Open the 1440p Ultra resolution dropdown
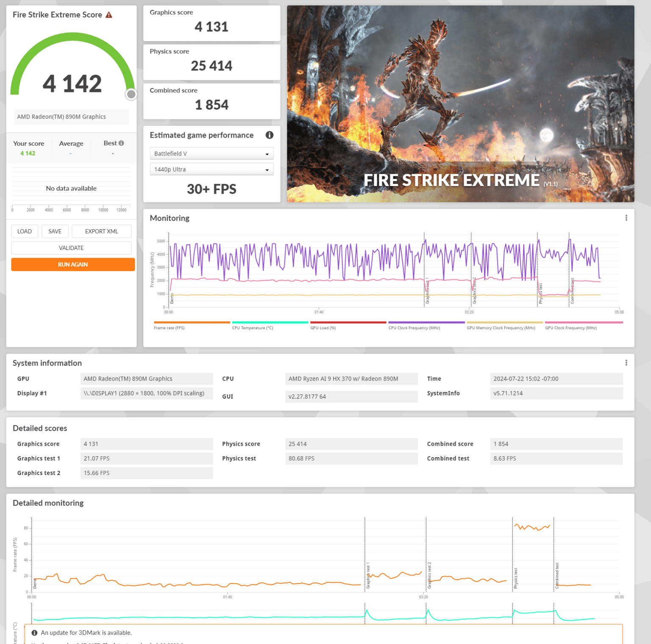This screenshot has height=644, width=651. [x=211, y=169]
